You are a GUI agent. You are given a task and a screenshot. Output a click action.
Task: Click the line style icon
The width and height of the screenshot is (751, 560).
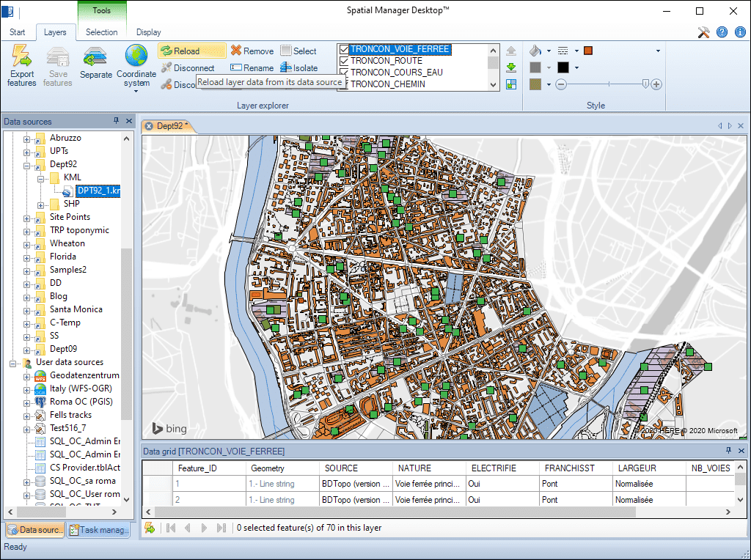pyautogui.click(x=563, y=51)
